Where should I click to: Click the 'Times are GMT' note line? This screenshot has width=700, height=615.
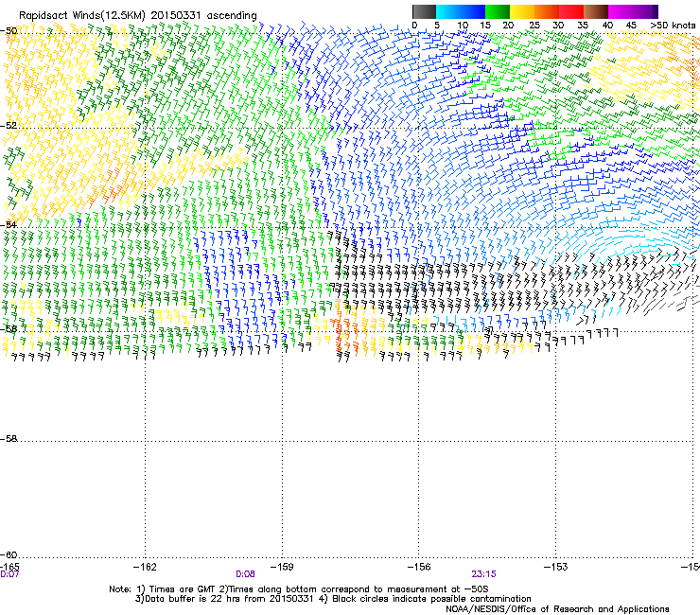(299, 589)
